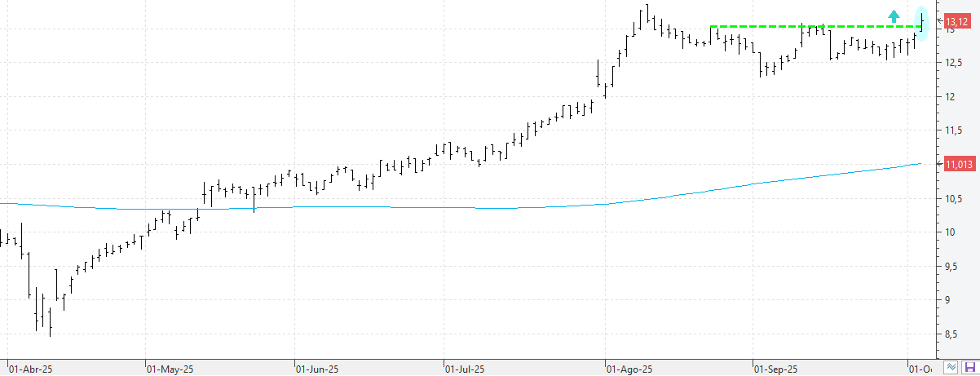Click the small arrow beside the 13,12 label
Screen dimensions: 980x376
[x=939, y=20]
